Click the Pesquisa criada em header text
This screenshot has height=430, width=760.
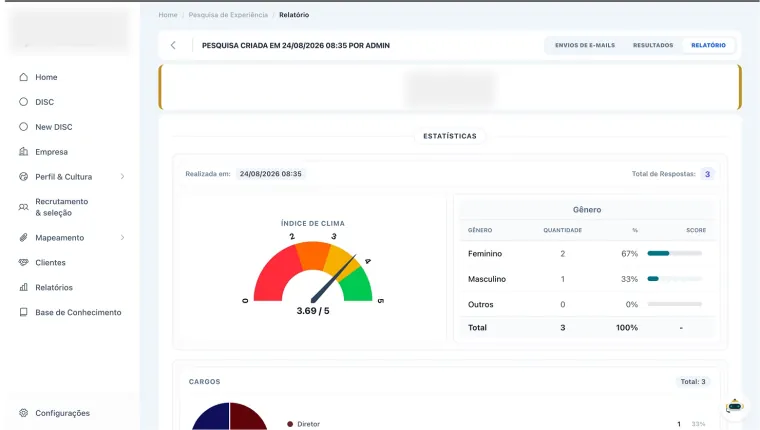296,45
